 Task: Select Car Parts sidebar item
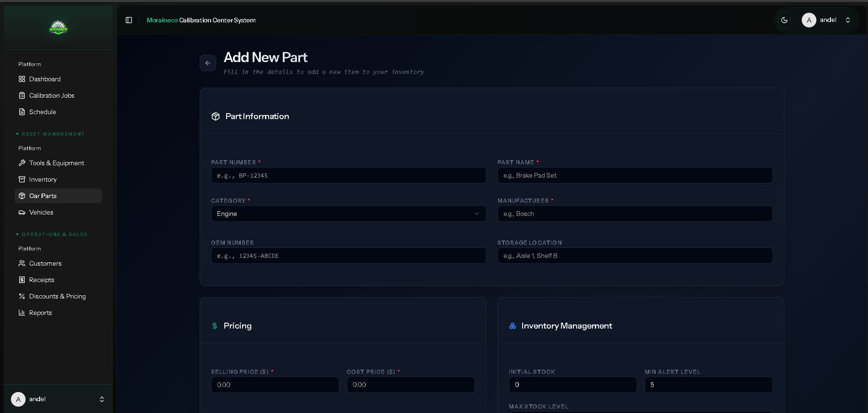(58, 196)
